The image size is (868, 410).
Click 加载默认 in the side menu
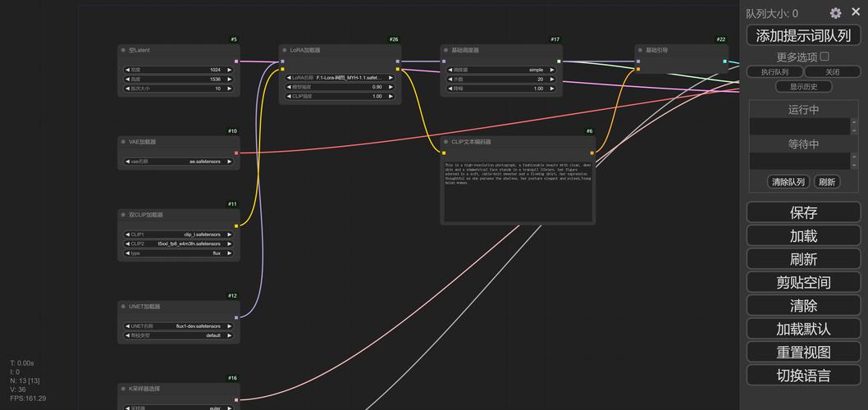pyautogui.click(x=803, y=329)
